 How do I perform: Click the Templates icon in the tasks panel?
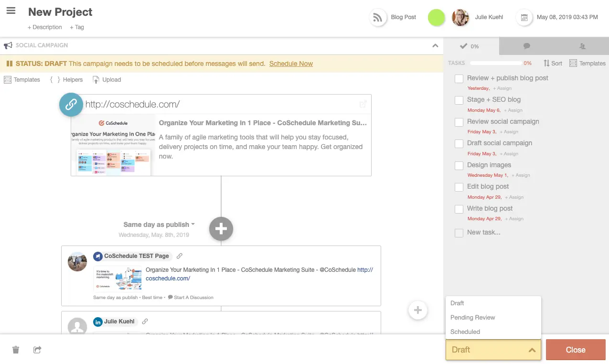point(573,63)
